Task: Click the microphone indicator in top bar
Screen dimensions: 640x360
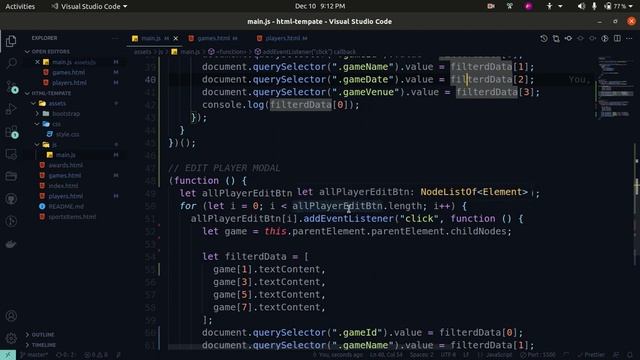Action: tap(594, 6)
